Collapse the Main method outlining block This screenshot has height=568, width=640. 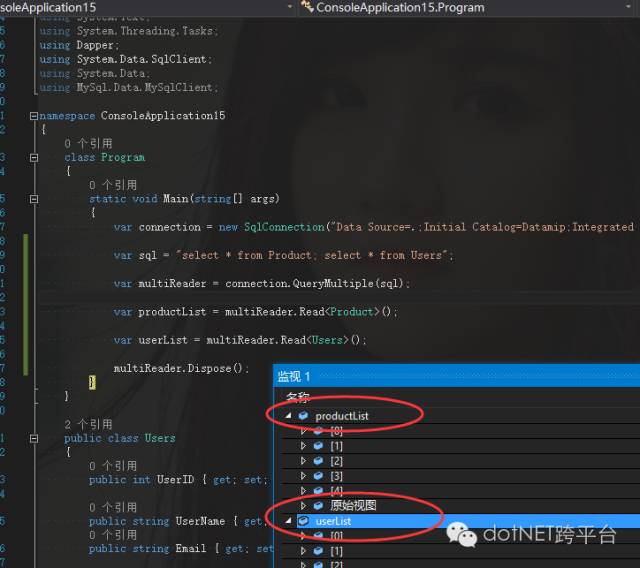pyautogui.click(x=34, y=199)
